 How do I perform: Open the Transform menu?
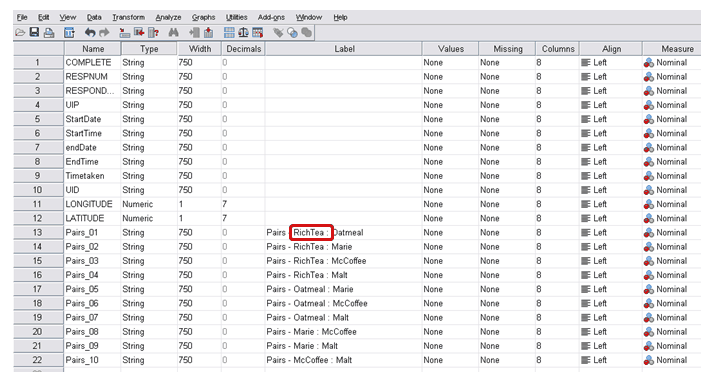pyautogui.click(x=128, y=17)
